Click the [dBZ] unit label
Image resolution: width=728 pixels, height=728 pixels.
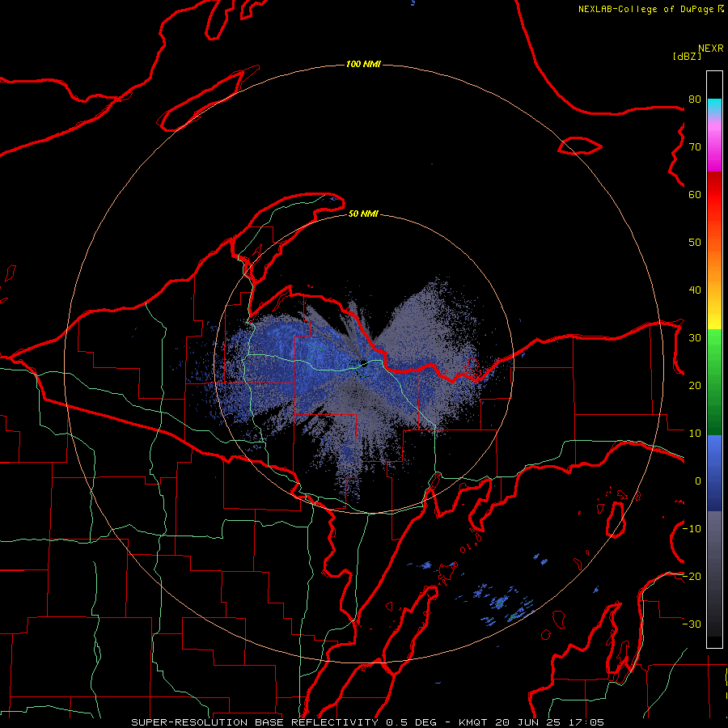pyautogui.click(x=687, y=56)
